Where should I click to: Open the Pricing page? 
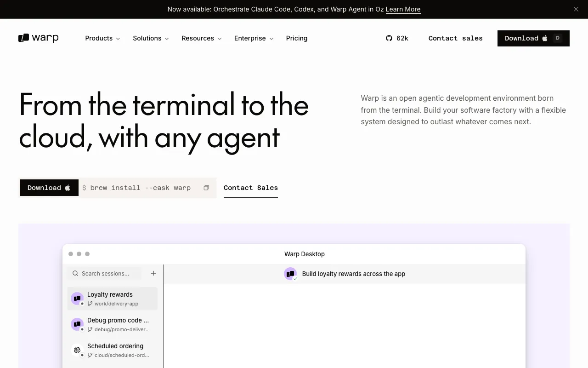(x=297, y=38)
